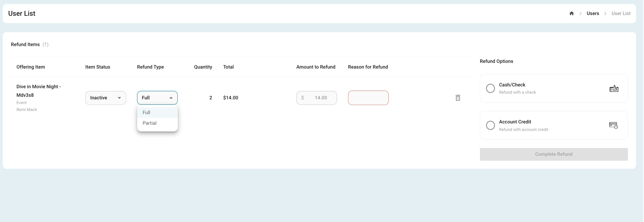Focus the Reason for Refund input field

pos(368,98)
